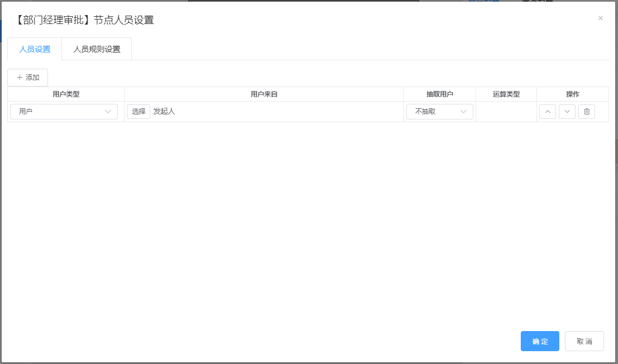Click the 用户类型 column header
Viewport: 618px width, 364px height.
click(x=66, y=94)
